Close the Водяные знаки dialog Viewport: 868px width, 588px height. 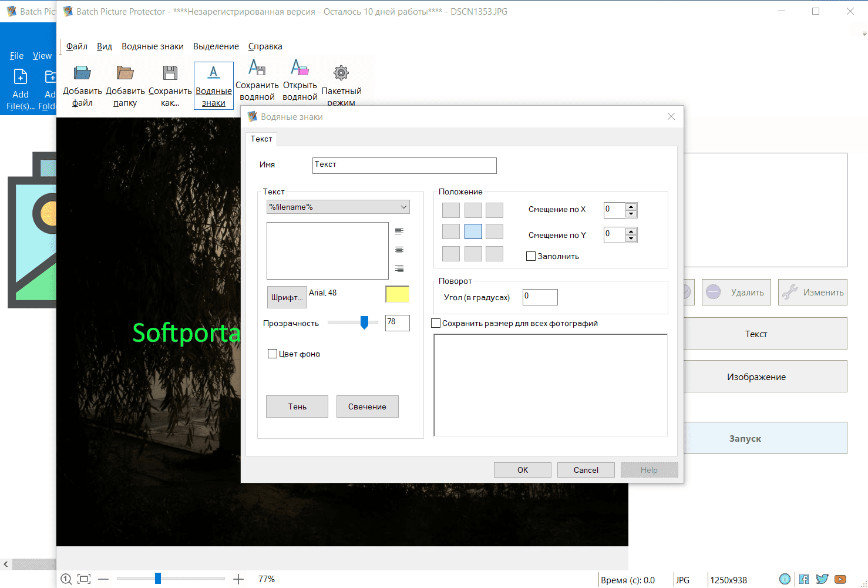pos(671,116)
